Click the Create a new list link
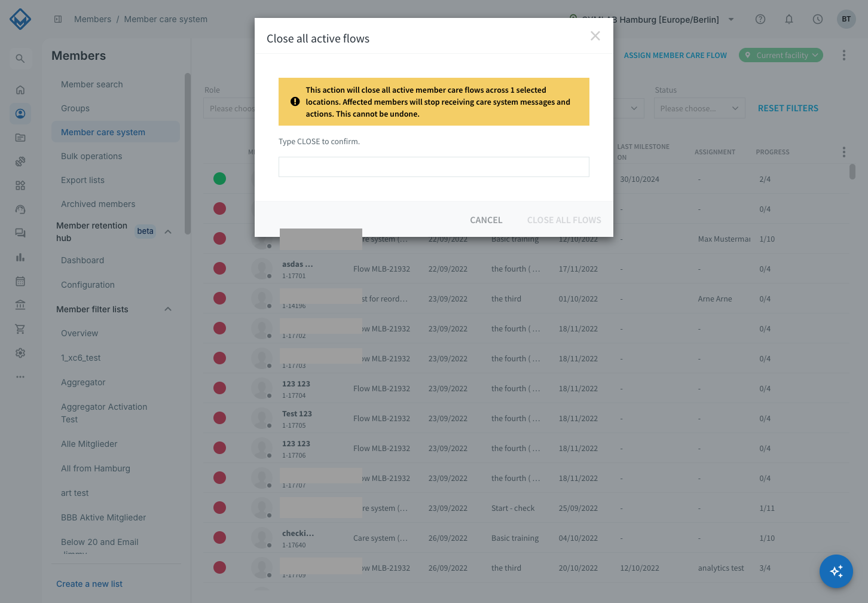The image size is (868, 603). click(89, 584)
